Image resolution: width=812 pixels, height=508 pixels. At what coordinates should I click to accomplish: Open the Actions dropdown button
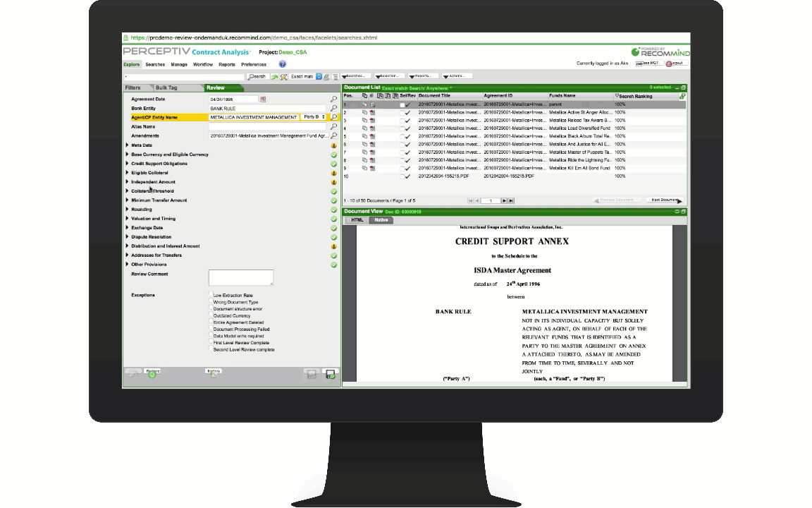(x=456, y=76)
